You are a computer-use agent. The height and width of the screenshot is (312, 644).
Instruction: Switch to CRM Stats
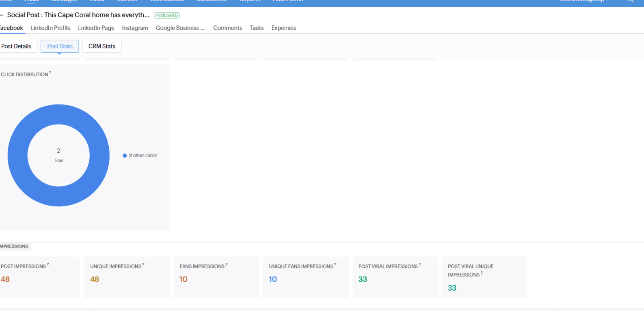coord(102,46)
